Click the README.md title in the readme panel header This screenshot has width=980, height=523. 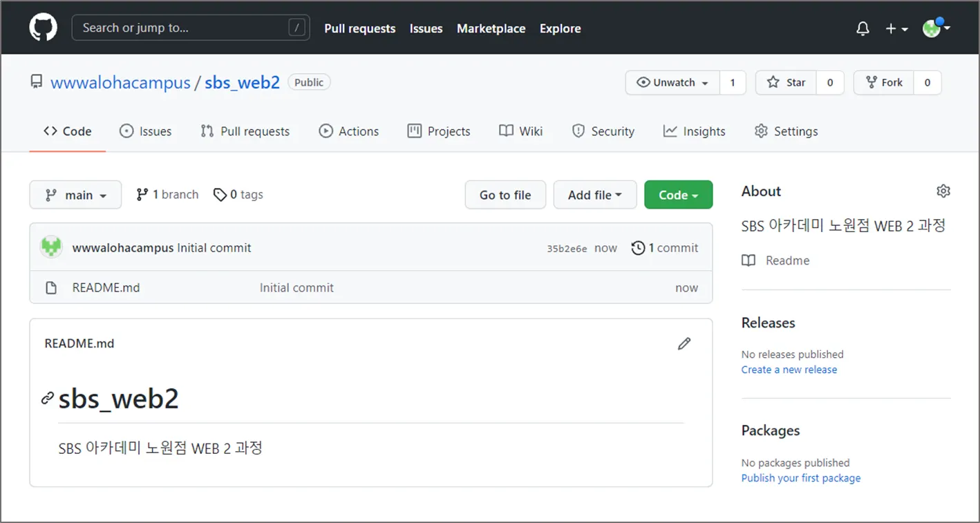[x=79, y=343]
